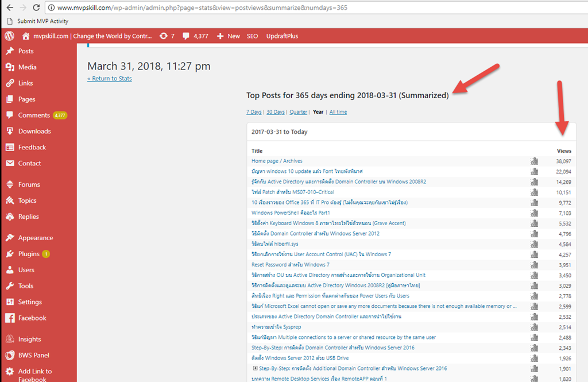Click the browser address bar URL
The height and width of the screenshot is (382, 588).
pyautogui.click(x=203, y=7)
